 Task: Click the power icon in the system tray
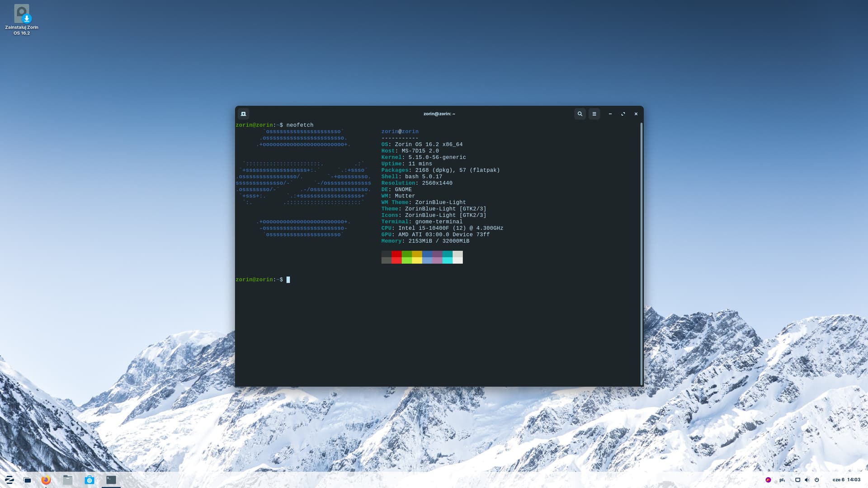(817, 480)
